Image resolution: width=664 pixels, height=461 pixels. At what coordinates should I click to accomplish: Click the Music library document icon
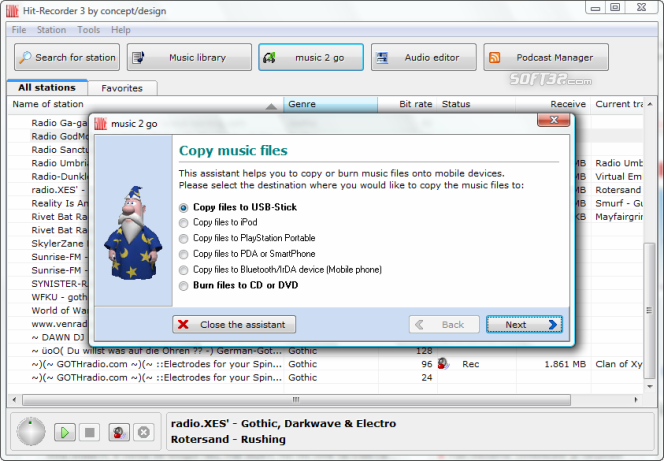[138, 57]
